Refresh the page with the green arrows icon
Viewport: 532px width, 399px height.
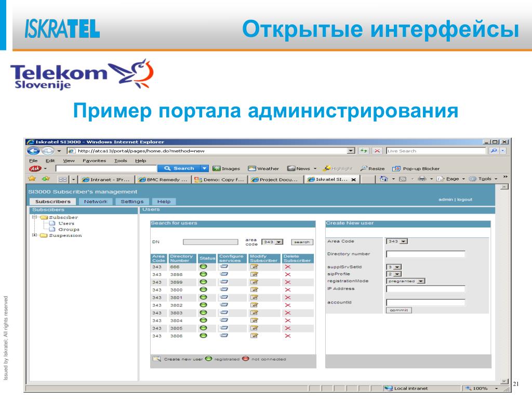pos(363,151)
